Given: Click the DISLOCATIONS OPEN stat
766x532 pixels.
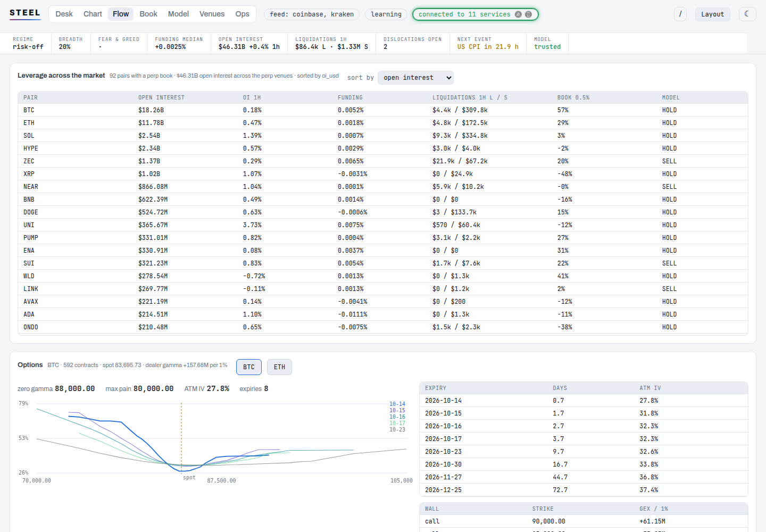Looking at the screenshot, I should pos(413,43).
